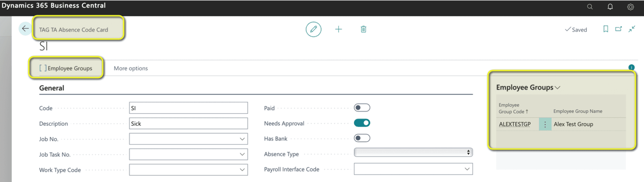Open the Employee Groups action
The height and width of the screenshot is (182, 644).
click(66, 68)
